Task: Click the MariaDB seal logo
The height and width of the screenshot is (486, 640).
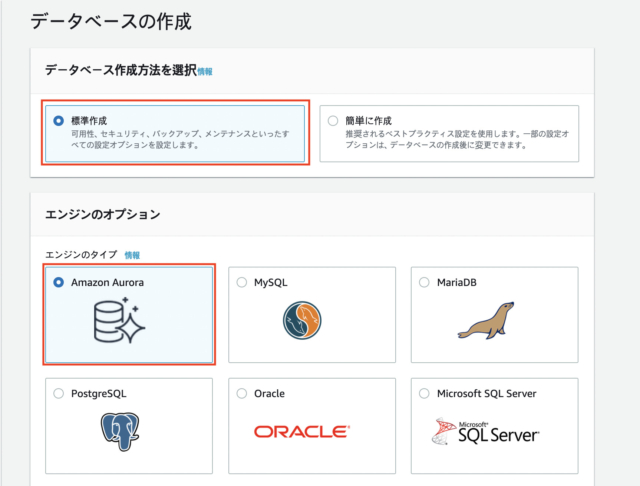Action: coord(486,321)
